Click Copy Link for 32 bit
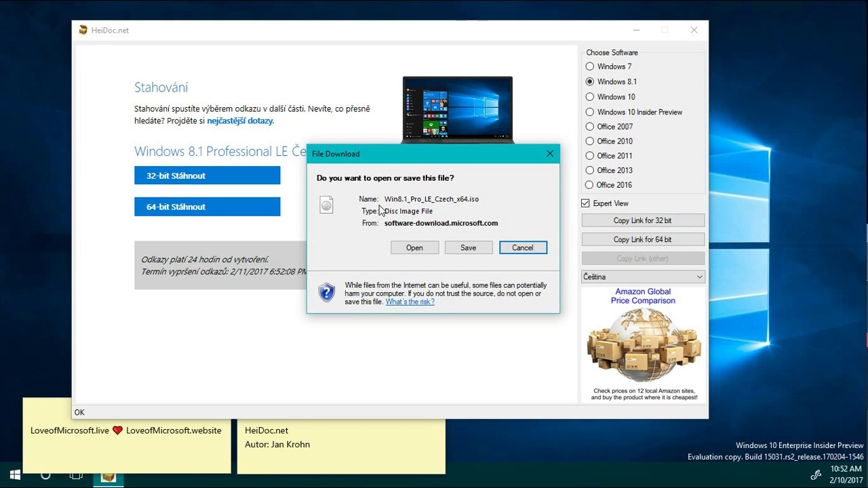The width and height of the screenshot is (868, 488). (x=643, y=220)
